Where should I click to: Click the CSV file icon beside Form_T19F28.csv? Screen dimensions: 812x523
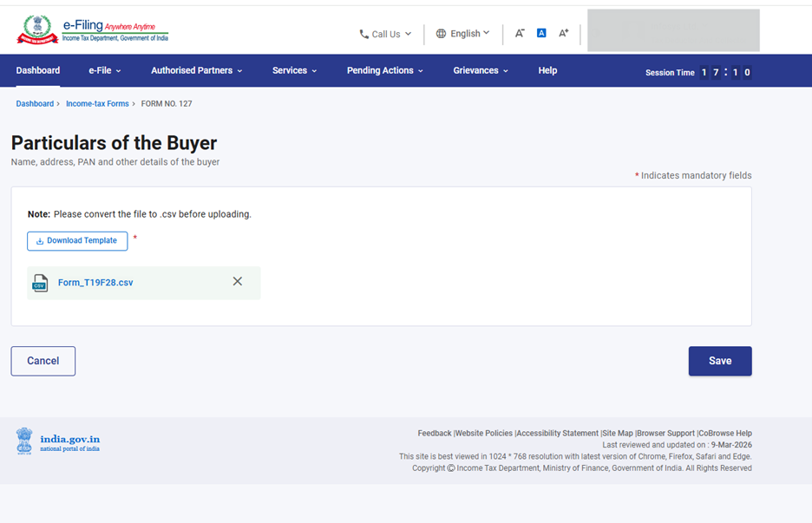point(40,283)
